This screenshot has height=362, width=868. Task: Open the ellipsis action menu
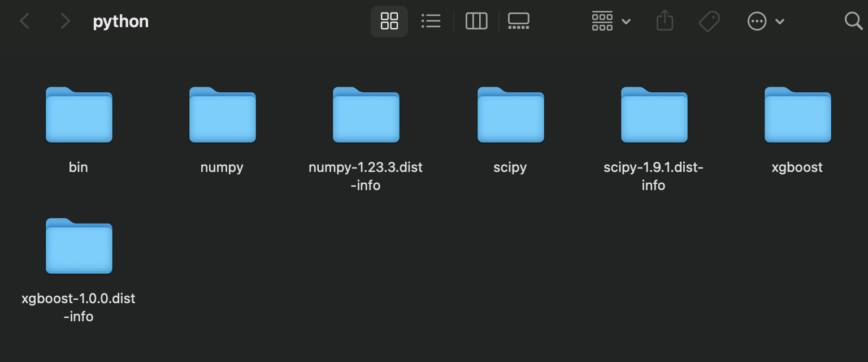(766, 21)
